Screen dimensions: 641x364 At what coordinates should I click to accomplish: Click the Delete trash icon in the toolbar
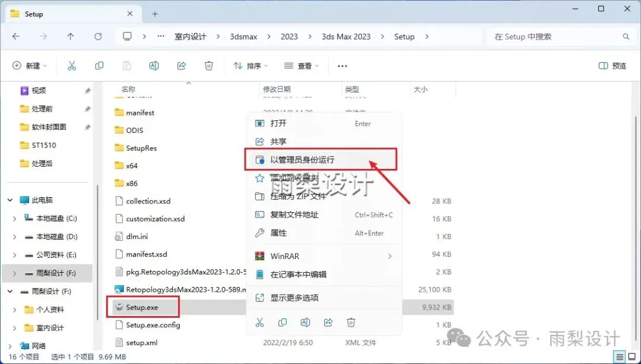click(208, 66)
